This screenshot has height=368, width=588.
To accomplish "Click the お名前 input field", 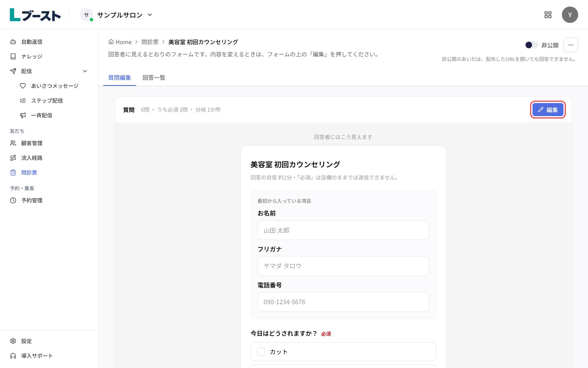I will (343, 230).
